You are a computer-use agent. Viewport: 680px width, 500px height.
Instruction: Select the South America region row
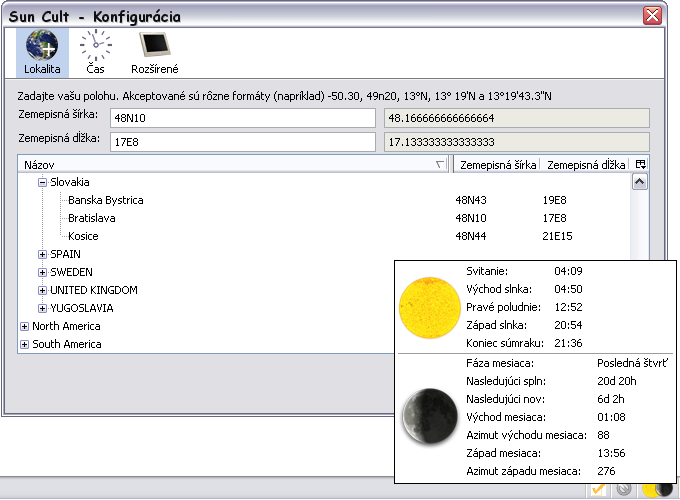click(x=66, y=344)
